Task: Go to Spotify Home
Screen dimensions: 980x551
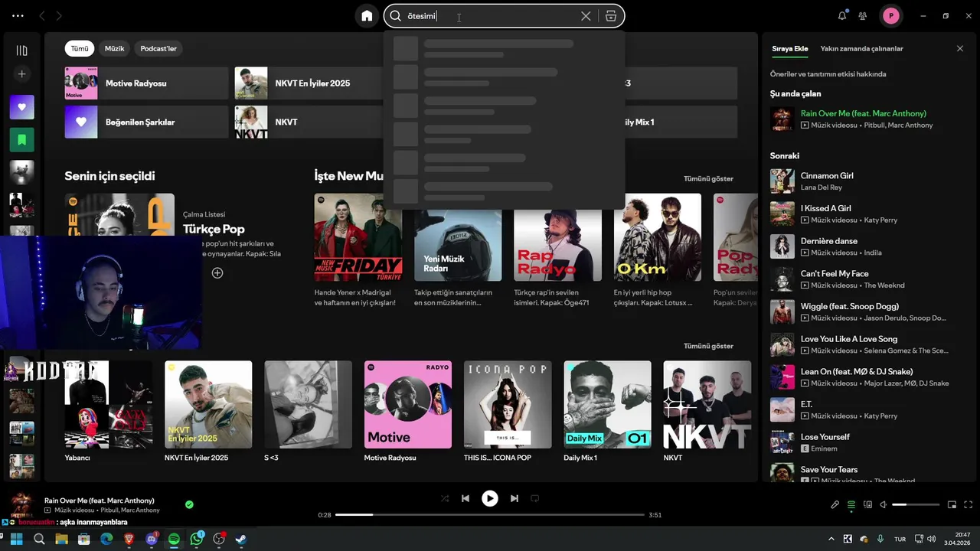Action: [367, 16]
